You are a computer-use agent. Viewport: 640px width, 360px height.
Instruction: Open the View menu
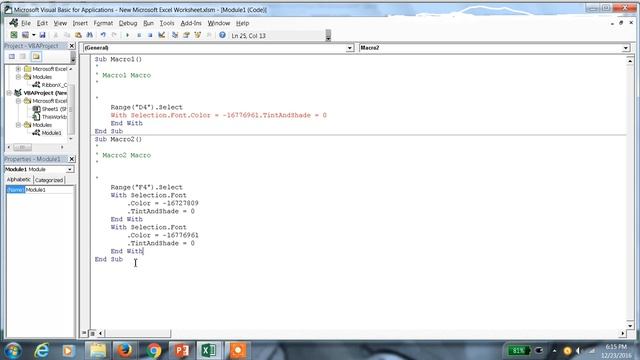(60, 23)
